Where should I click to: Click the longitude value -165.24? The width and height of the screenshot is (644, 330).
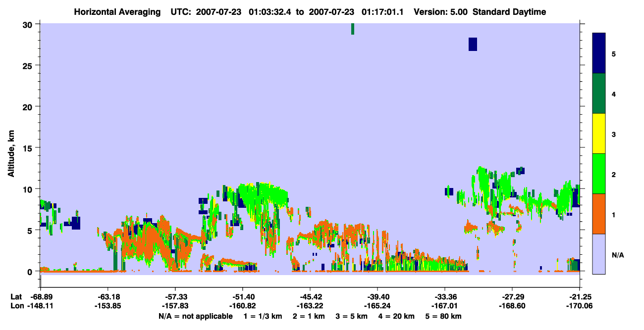point(377,306)
